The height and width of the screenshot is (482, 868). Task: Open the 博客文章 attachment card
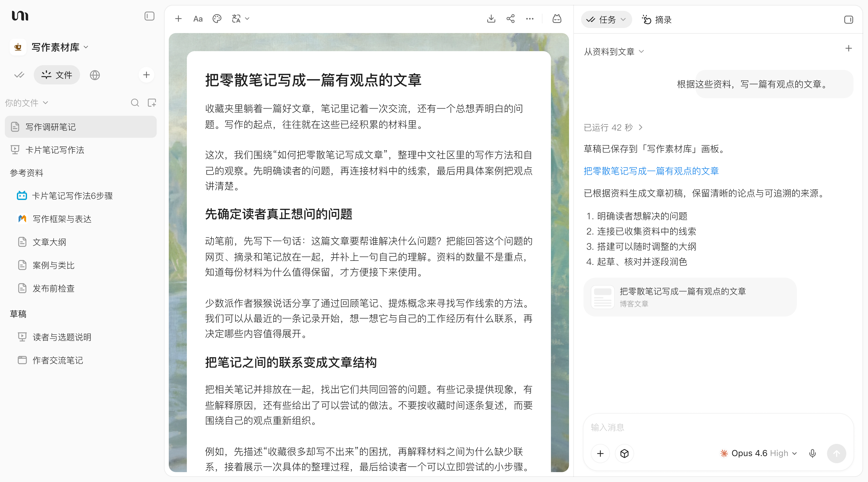tap(690, 297)
